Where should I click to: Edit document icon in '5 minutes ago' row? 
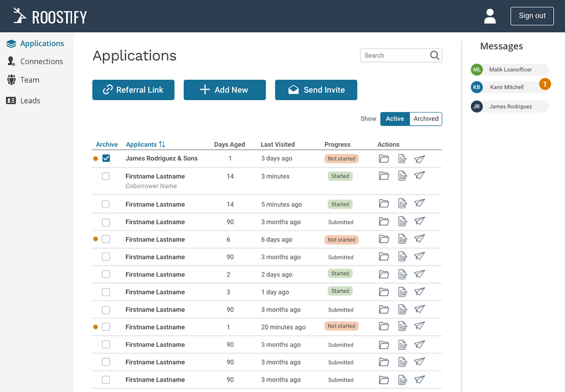coord(403,204)
